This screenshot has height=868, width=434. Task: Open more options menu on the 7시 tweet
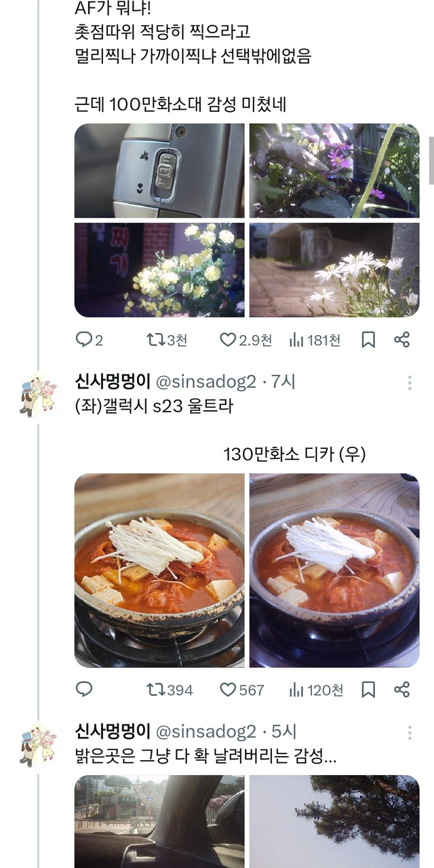pyautogui.click(x=410, y=382)
